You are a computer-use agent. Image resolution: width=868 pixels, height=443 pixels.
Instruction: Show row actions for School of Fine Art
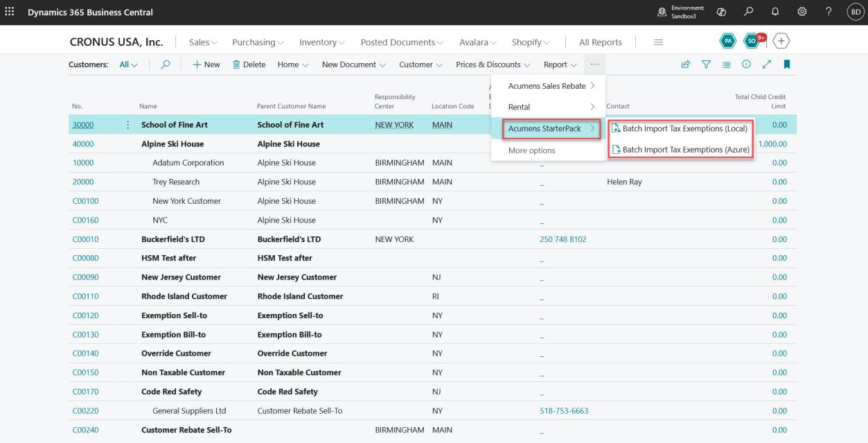click(x=127, y=125)
